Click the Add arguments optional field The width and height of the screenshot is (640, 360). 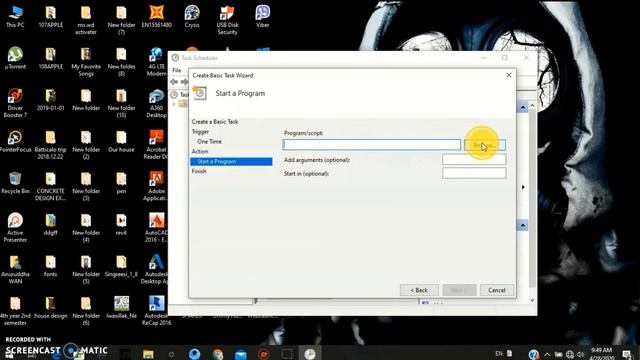pyautogui.click(x=474, y=160)
